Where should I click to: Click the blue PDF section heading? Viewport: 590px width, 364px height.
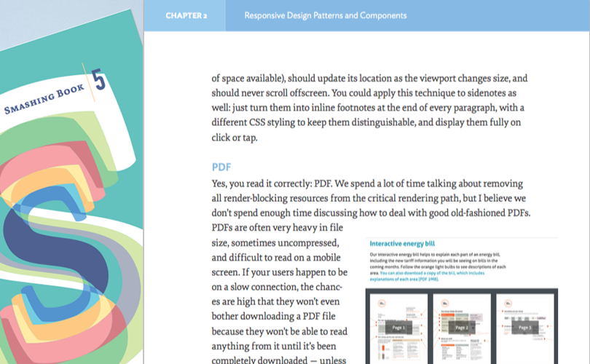click(221, 167)
